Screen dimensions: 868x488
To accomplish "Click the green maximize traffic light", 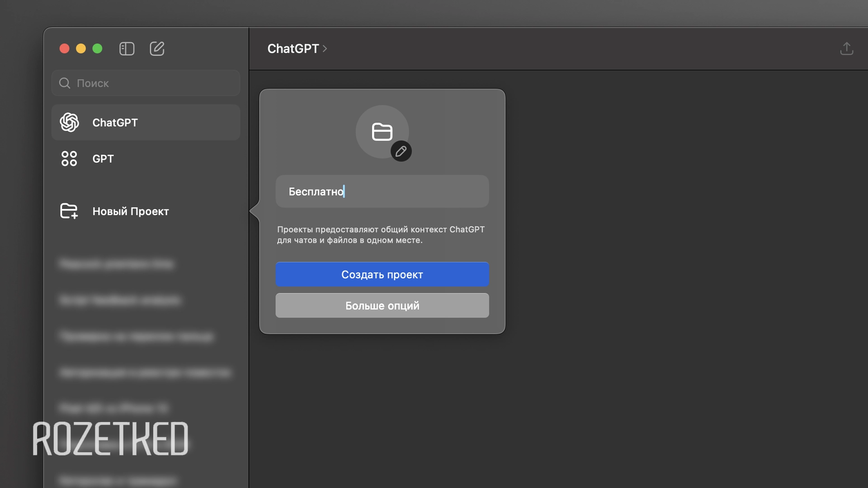I will click(x=98, y=48).
